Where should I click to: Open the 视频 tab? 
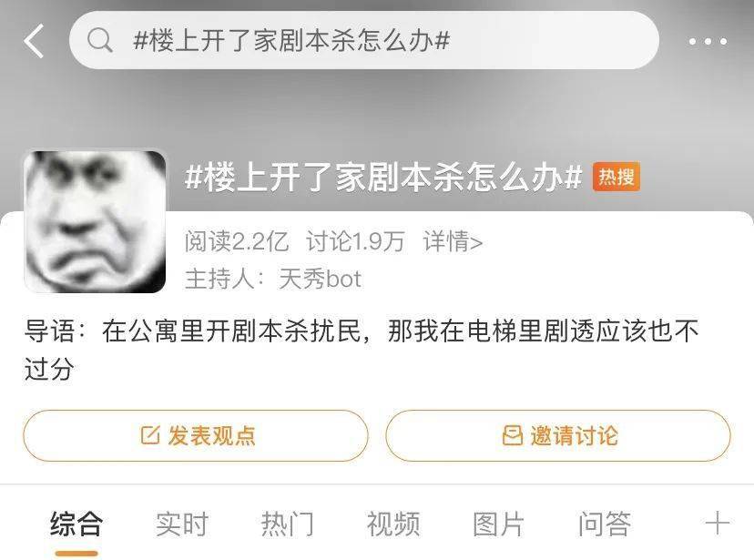393,524
